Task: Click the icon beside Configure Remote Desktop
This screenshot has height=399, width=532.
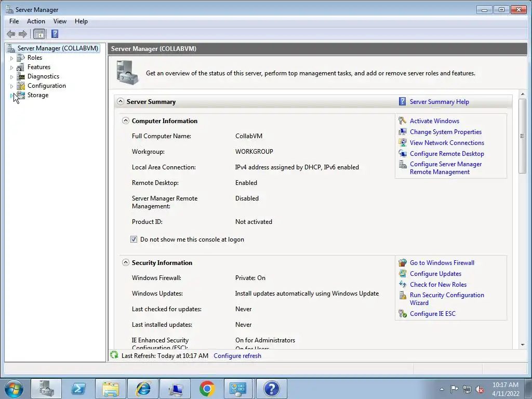Action: coord(403,153)
